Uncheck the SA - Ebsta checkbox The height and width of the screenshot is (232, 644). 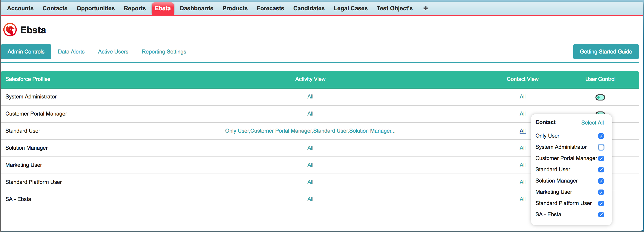[x=601, y=214]
